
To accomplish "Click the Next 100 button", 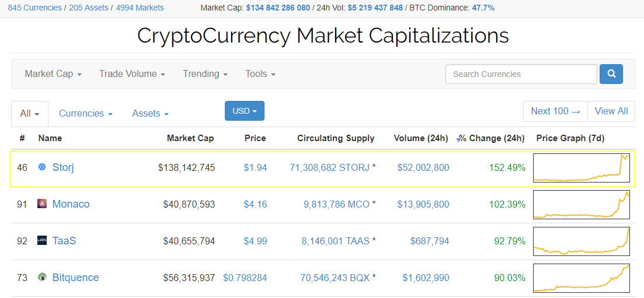I will 555,111.
